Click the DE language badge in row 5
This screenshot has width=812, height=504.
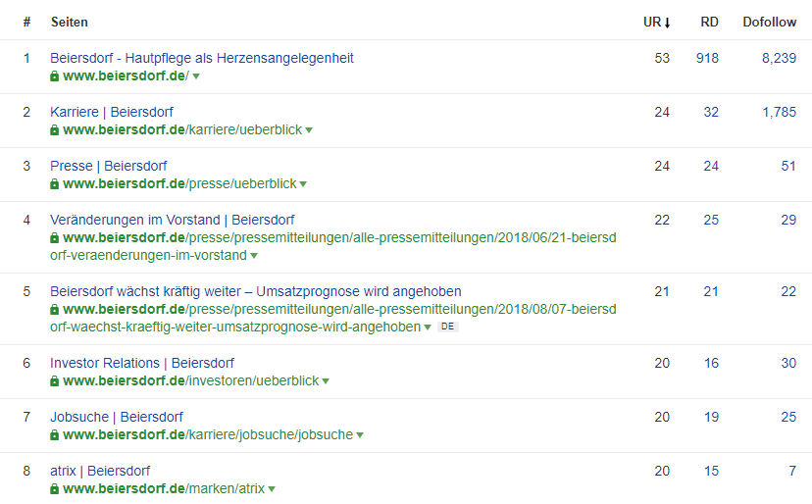click(448, 327)
